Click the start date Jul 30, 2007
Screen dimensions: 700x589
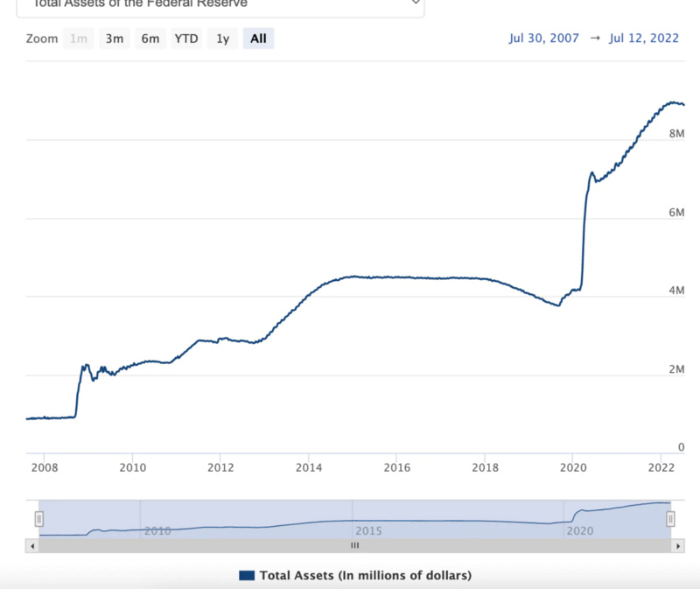coord(543,39)
